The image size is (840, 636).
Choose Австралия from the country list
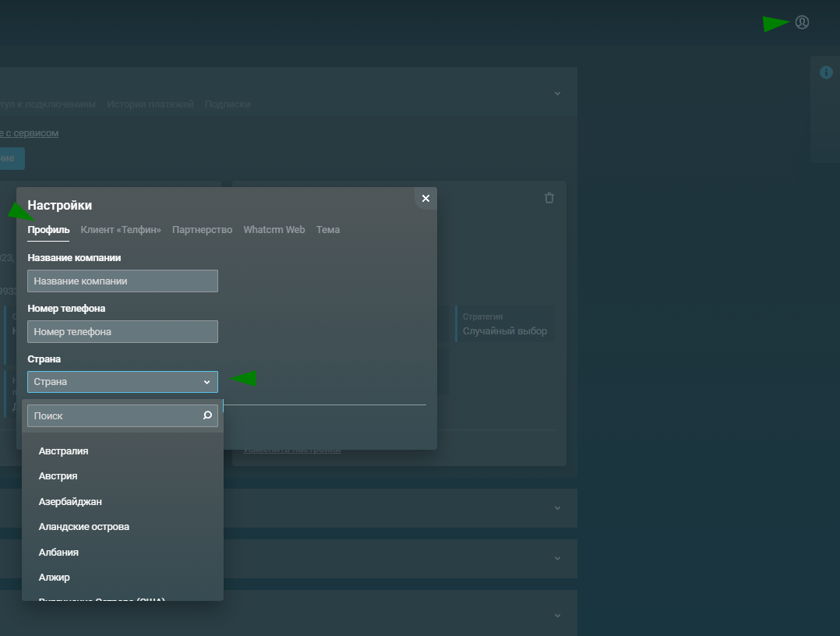(x=64, y=451)
